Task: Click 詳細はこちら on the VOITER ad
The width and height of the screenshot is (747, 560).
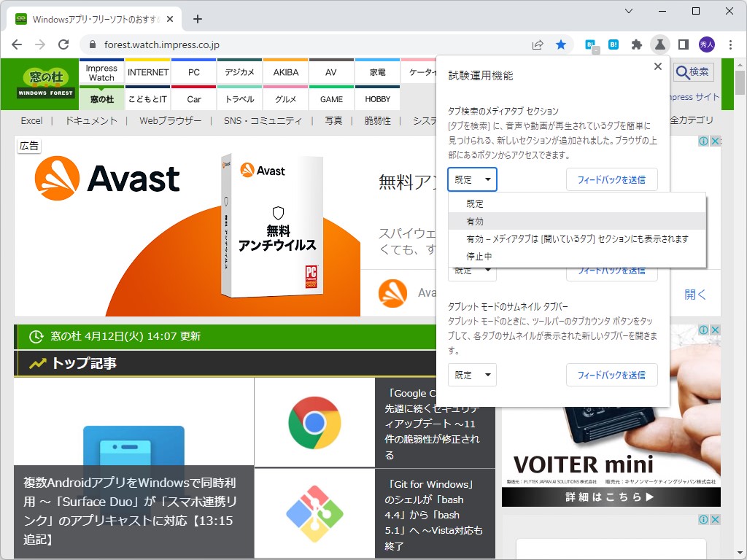Action: coord(611,497)
